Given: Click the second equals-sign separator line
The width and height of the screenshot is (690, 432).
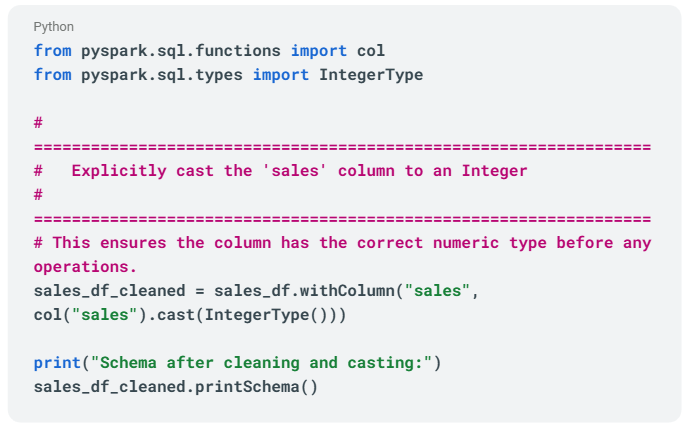Looking at the screenshot, I should coord(342,219).
